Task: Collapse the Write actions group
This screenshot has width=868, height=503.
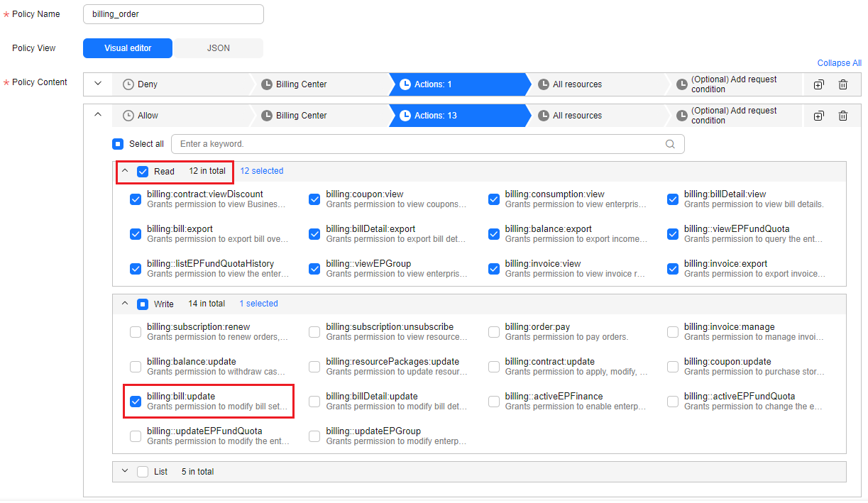Action: pos(125,304)
